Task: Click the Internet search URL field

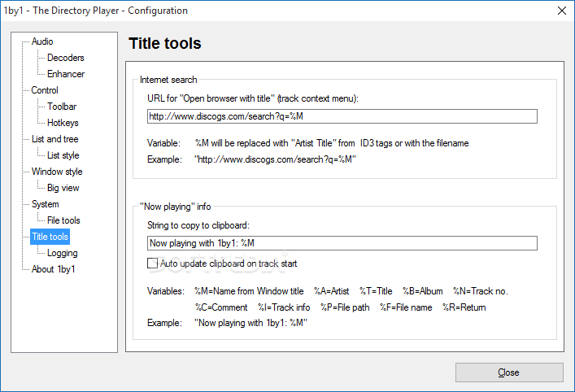Action: coord(342,116)
